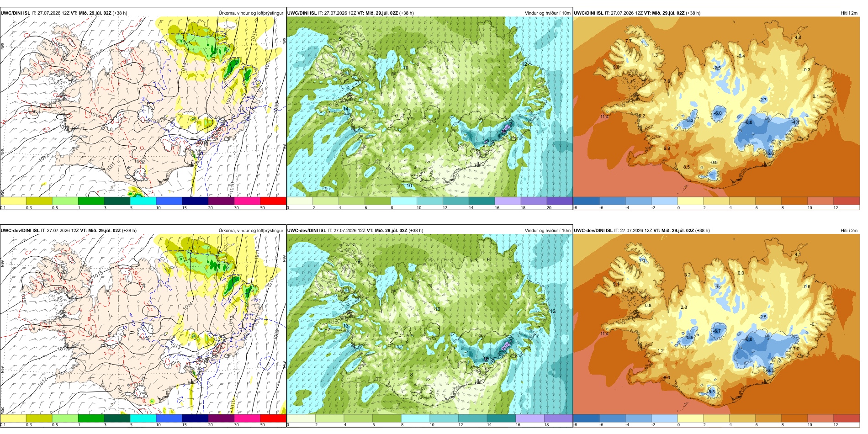The width and height of the screenshot is (868, 434).
Task: Click the red 12 swatch in UWC temperature legend
Action: pos(847,201)
